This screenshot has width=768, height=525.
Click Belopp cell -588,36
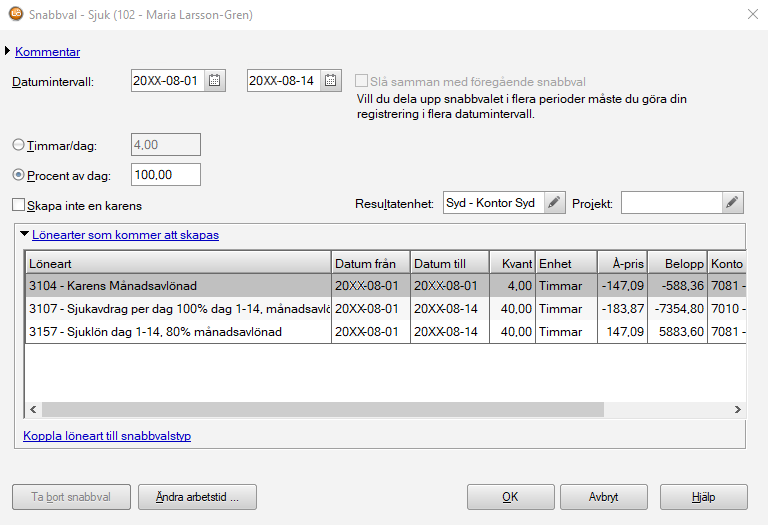677,286
